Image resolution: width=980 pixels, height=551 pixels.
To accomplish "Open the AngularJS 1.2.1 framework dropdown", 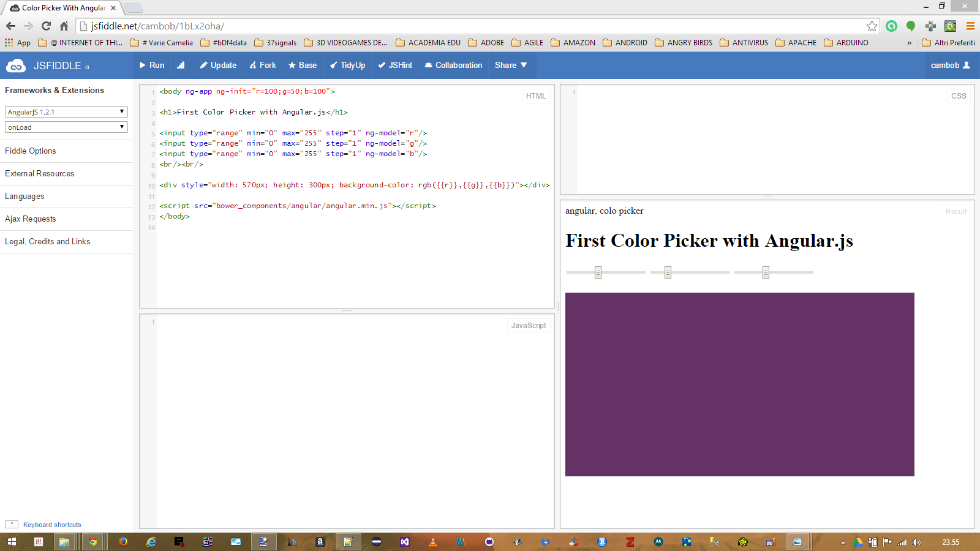I will (x=66, y=112).
